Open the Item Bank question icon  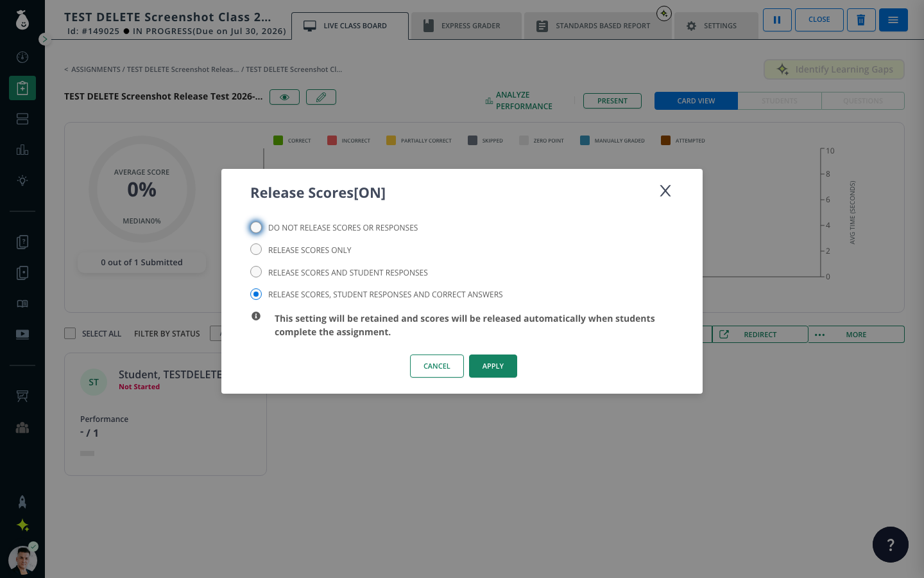click(x=22, y=242)
